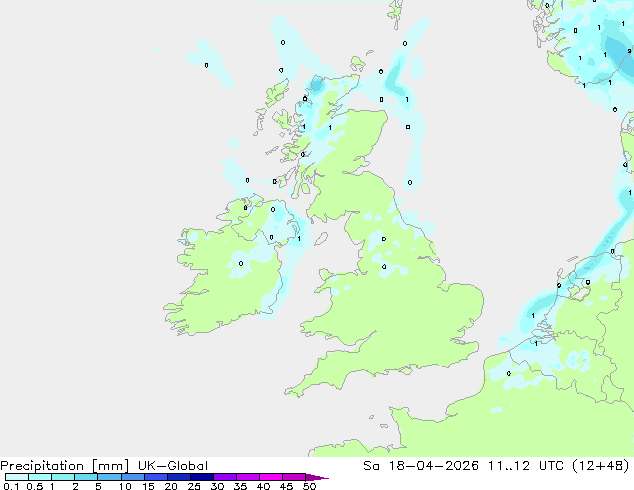
Task: Select the 10–15 mm legend color swatch
Action: pos(133,477)
